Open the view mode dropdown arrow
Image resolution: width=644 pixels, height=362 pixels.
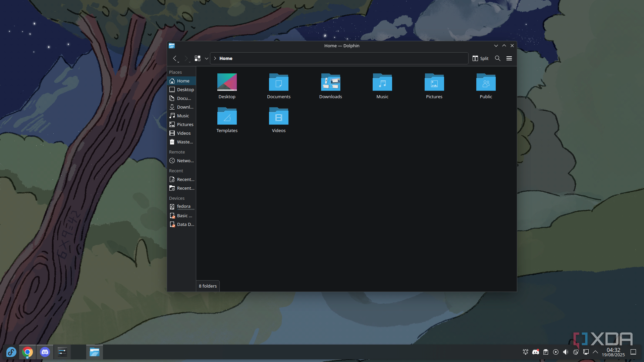[206, 58]
